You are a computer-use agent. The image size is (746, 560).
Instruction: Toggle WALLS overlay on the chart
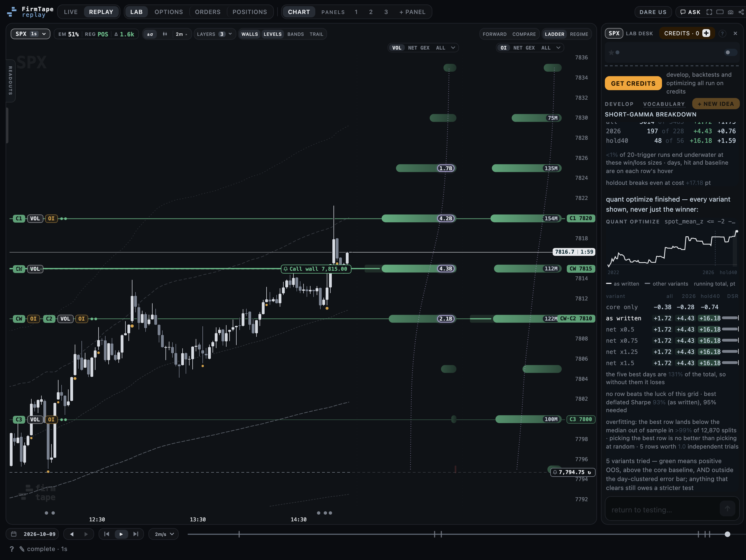pos(250,34)
